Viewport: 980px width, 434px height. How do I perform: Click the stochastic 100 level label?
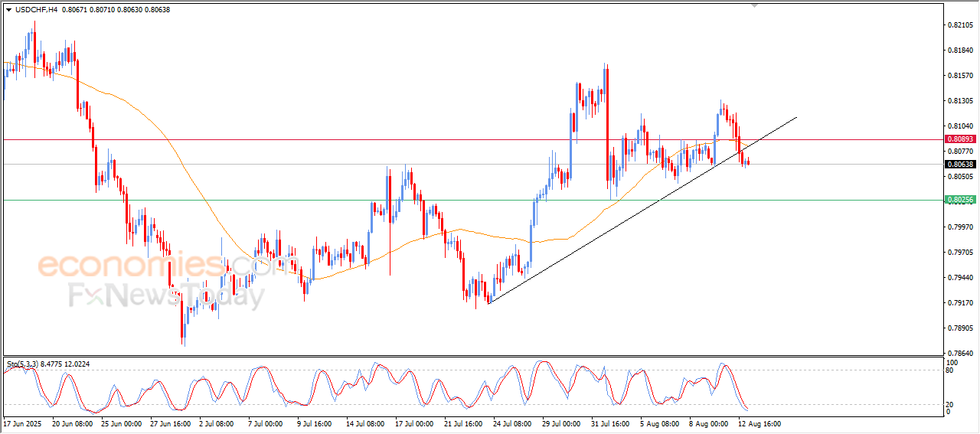952,363
